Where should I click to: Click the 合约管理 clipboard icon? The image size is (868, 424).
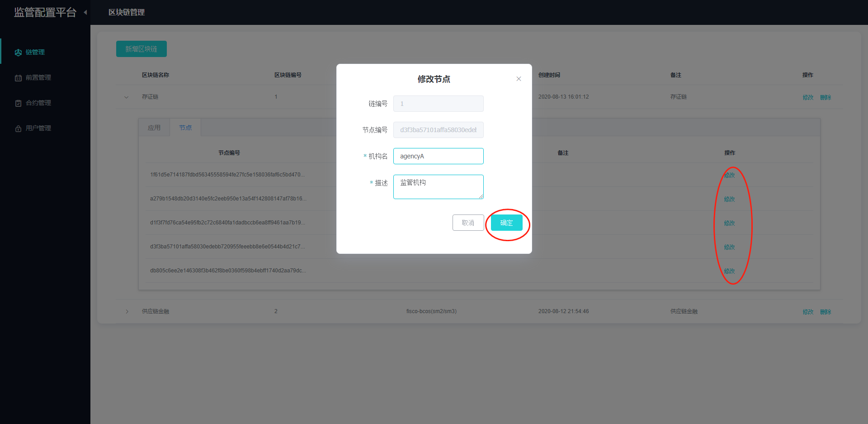(18, 103)
